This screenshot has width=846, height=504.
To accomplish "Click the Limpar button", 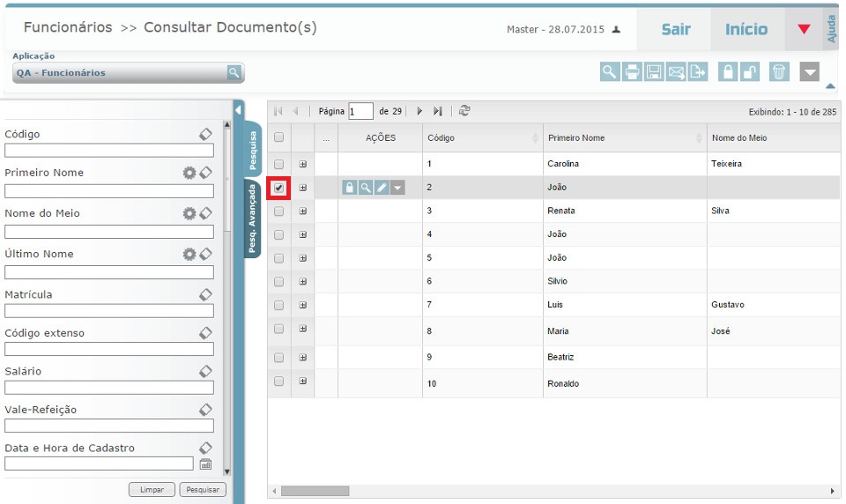I will coord(152,489).
